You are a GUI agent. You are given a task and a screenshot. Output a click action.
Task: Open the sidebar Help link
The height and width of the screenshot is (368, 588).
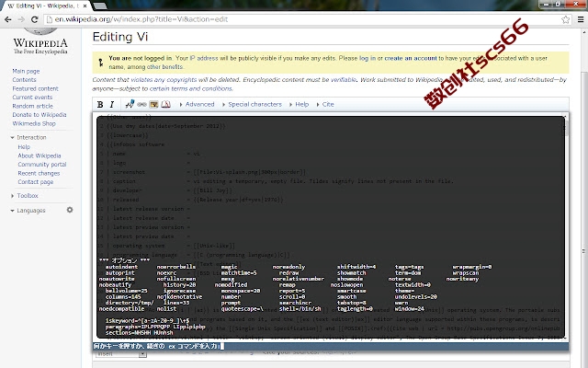pyautogui.click(x=24, y=147)
